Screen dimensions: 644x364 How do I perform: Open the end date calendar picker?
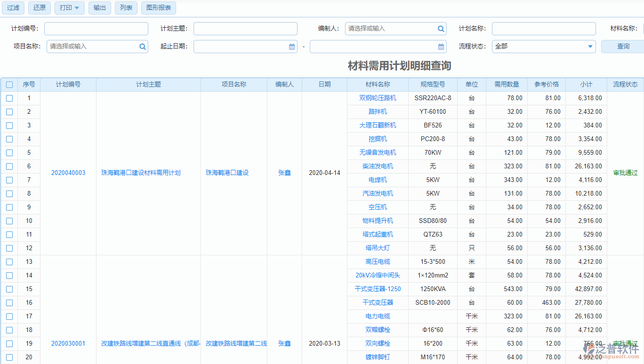pos(441,46)
